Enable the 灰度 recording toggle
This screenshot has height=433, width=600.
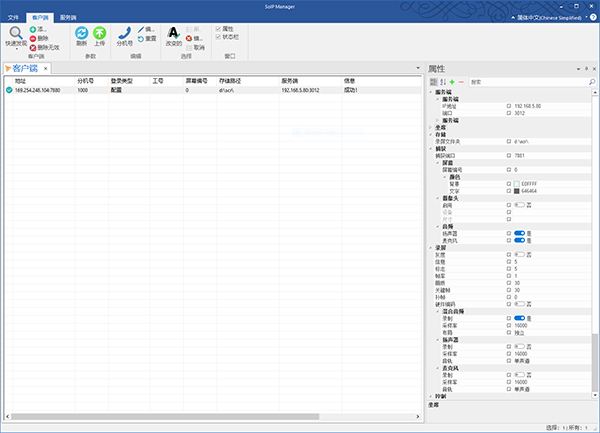[520, 255]
